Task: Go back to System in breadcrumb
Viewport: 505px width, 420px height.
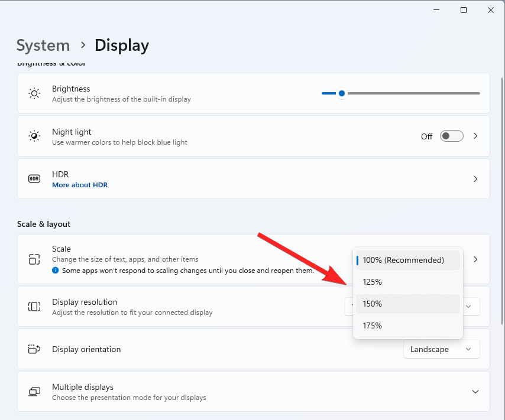Action: point(43,45)
